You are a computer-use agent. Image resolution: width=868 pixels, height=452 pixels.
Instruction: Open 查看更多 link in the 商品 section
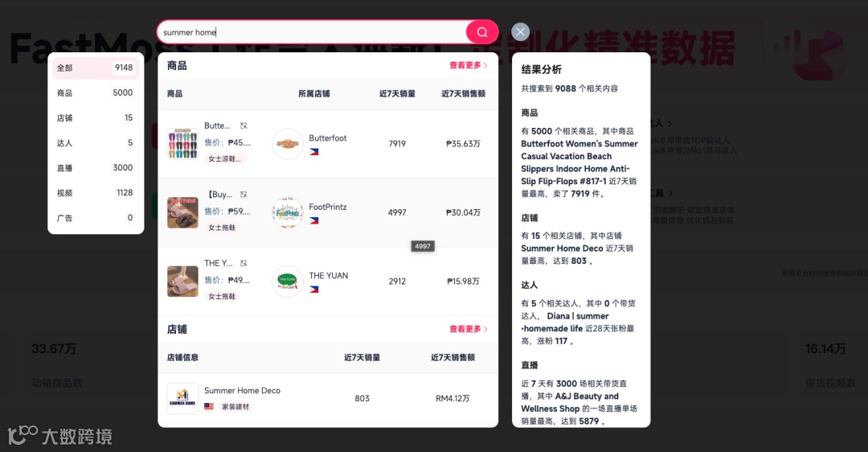(469, 65)
